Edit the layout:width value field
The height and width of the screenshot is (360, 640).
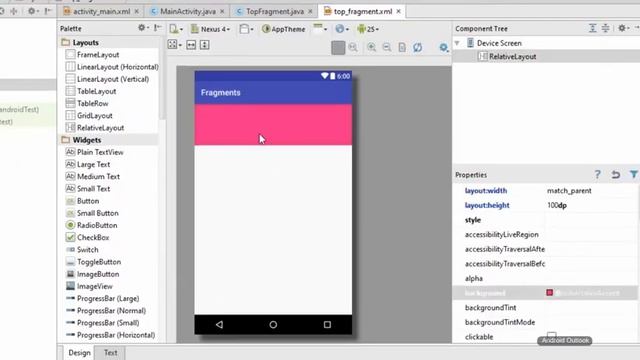pos(591,191)
